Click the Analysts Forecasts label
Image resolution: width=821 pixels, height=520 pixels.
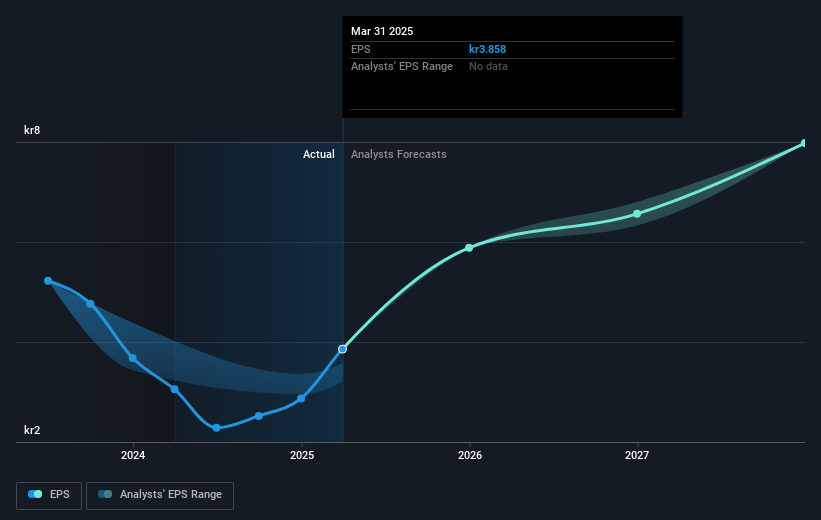click(398, 154)
